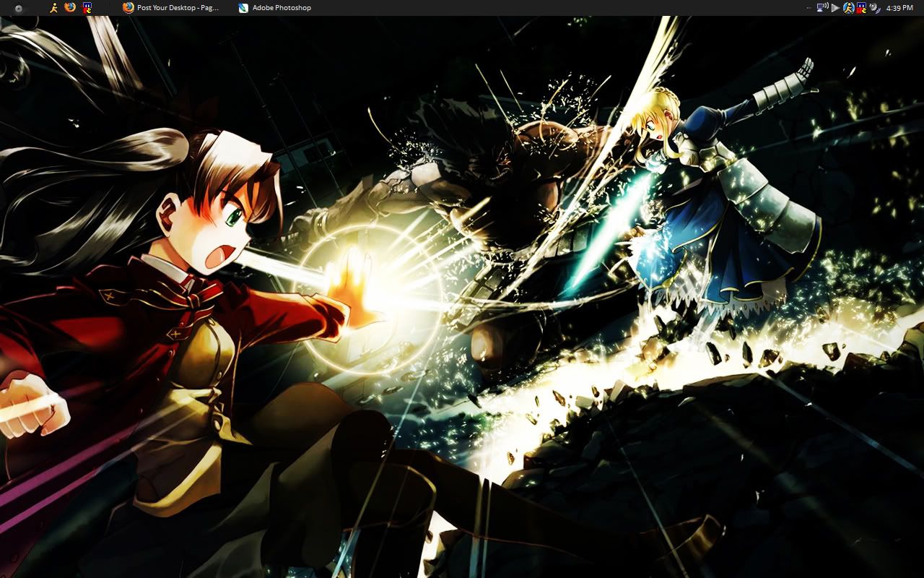Launch Firefox from the quick launch area
The width and height of the screenshot is (924, 578).
(x=70, y=7)
